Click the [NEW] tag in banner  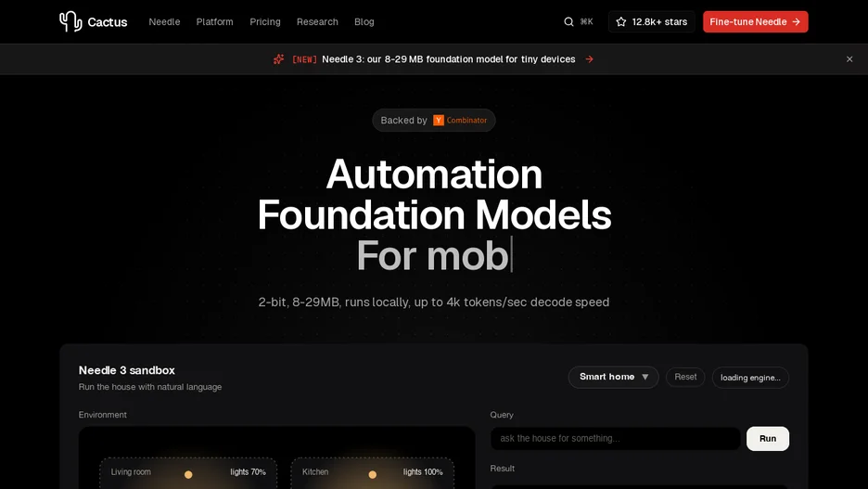tap(304, 59)
